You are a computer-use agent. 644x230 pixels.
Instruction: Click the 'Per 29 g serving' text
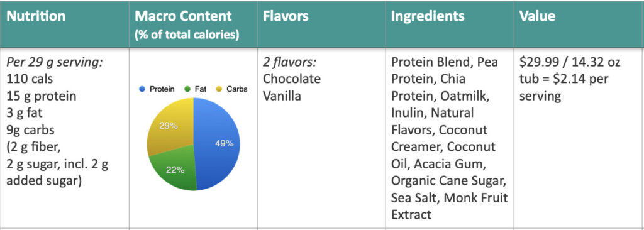point(54,62)
